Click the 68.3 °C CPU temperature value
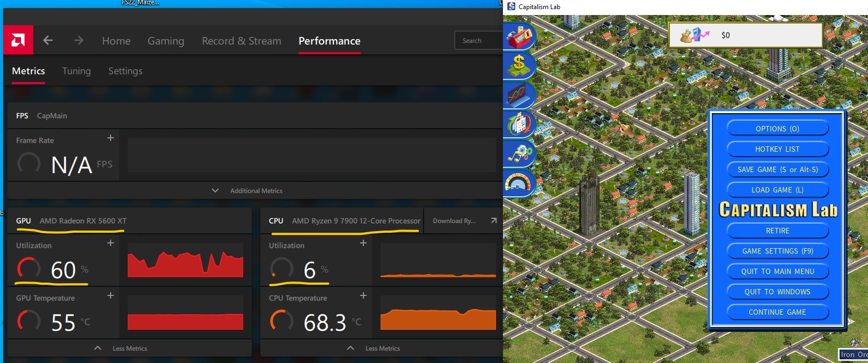 (332, 322)
